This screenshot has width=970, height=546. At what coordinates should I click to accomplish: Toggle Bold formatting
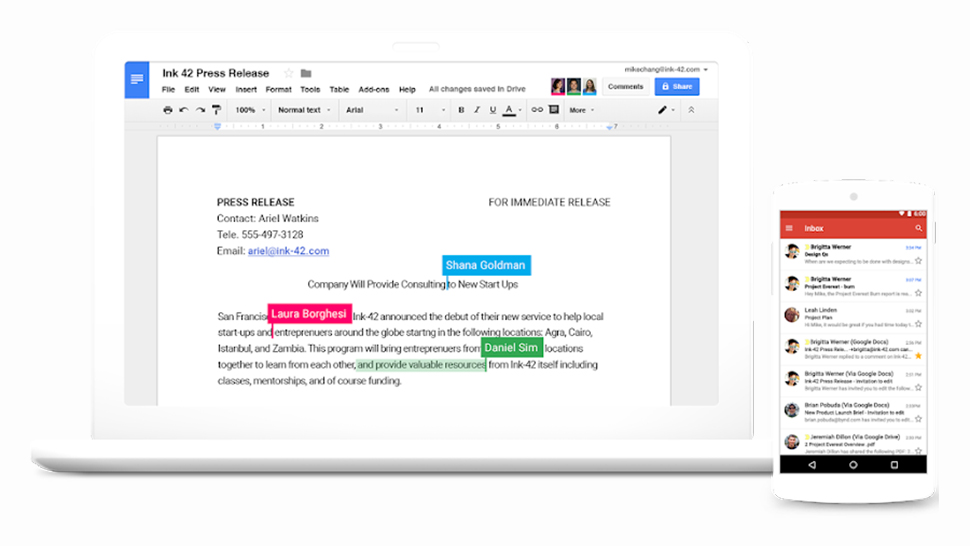click(461, 110)
